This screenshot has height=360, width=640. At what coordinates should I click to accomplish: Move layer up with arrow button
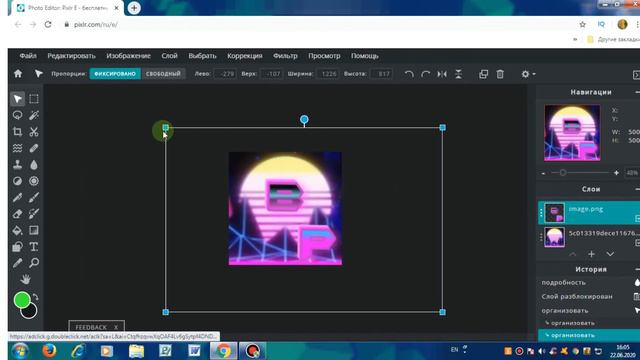573,254
